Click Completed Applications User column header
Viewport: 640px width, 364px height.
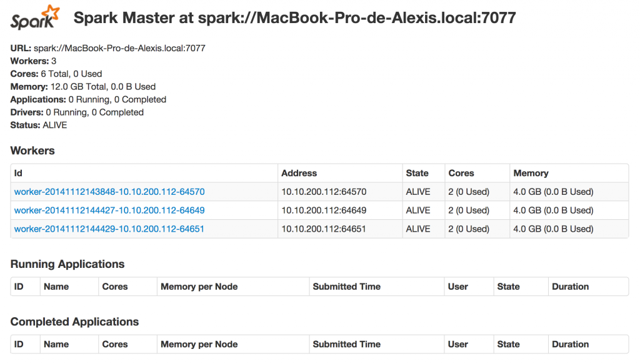pos(457,344)
